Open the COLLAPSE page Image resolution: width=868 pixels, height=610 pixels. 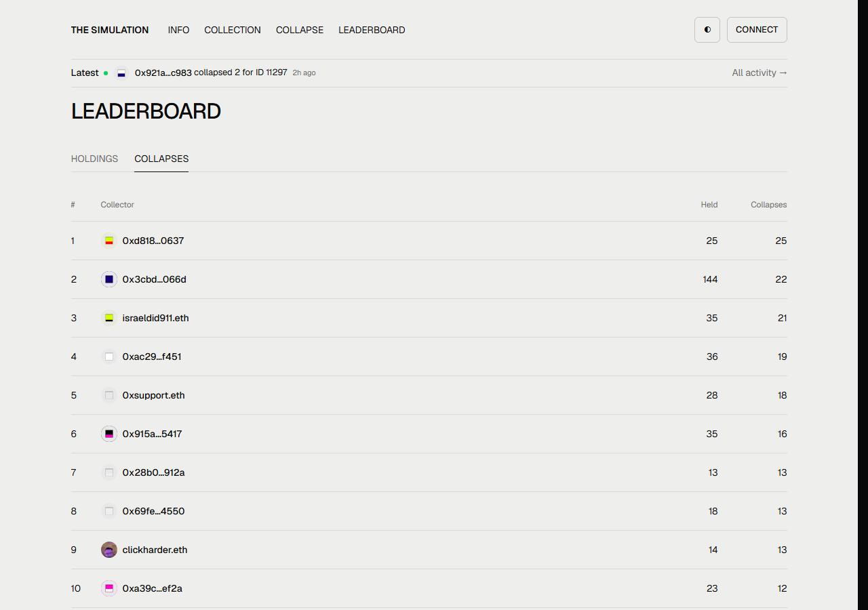pyautogui.click(x=300, y=30)
